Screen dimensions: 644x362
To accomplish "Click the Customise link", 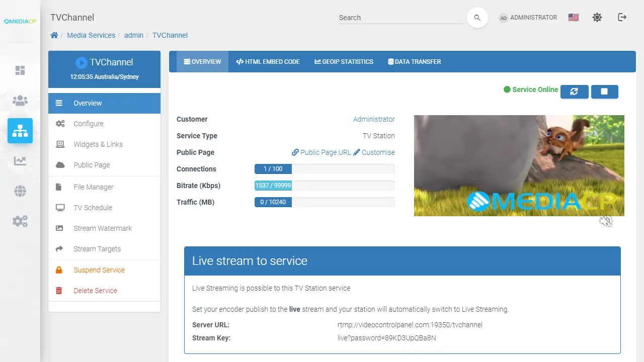I will click(374, 152).
